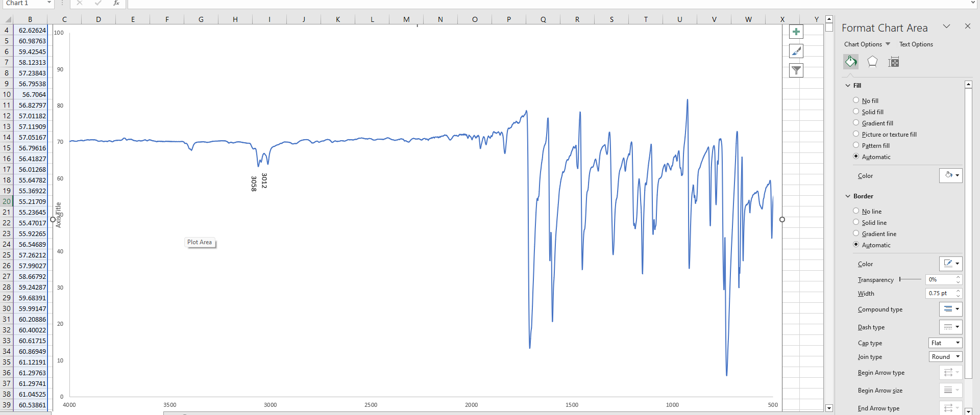Open Chart Filters funnel button
The image size is (980, 415).
pyautogui.click(x=796, y=70)
